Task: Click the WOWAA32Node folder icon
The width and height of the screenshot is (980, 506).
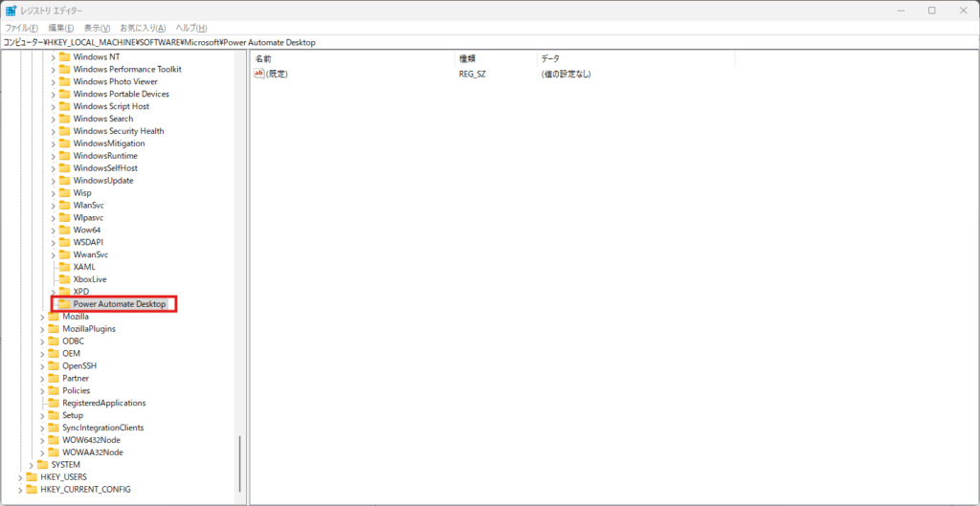Action: pos(54,452)
